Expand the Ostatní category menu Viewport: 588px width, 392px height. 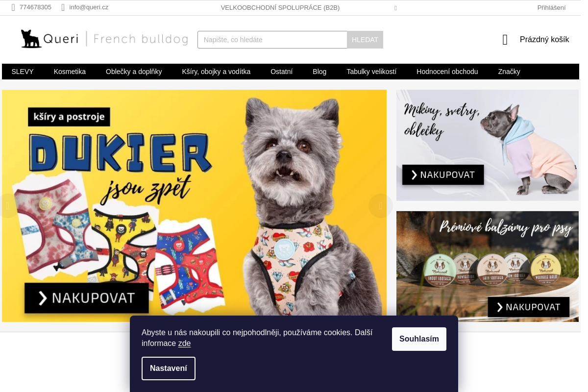point(281,72)
